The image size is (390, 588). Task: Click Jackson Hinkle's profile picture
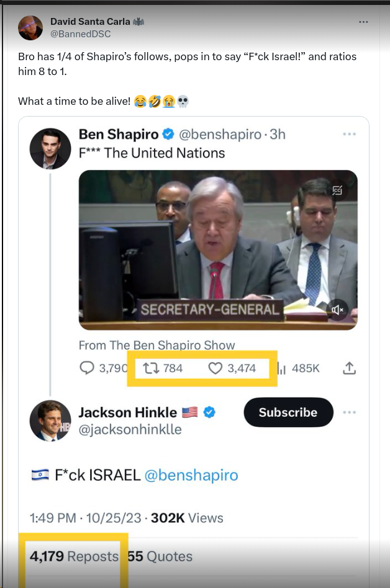[50, 421]
